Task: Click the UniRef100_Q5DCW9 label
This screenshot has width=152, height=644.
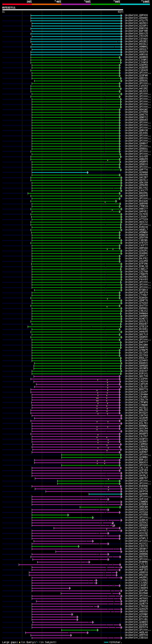Action: pos(136,507)
